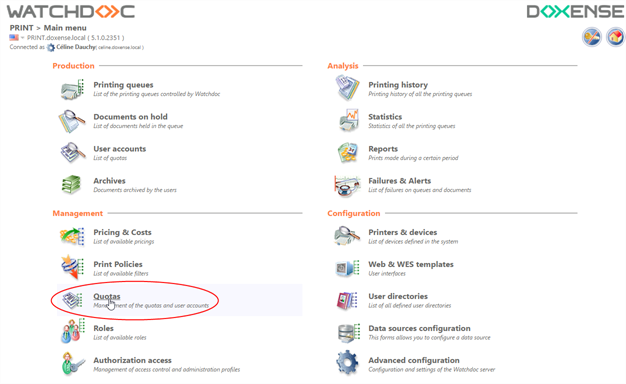Click the Advanced configuration gear icon
Screen dimensions: 626x384
pyautogui.click(x=347, y=363)
